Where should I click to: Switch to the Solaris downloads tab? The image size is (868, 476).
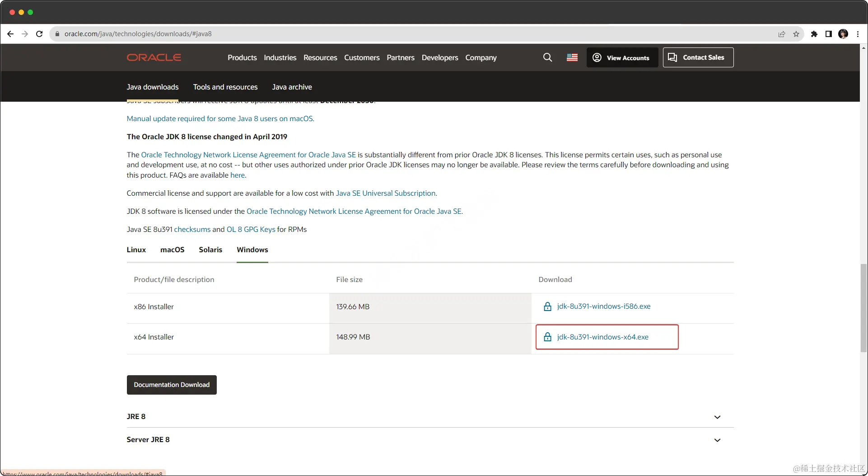click(210, 250)
